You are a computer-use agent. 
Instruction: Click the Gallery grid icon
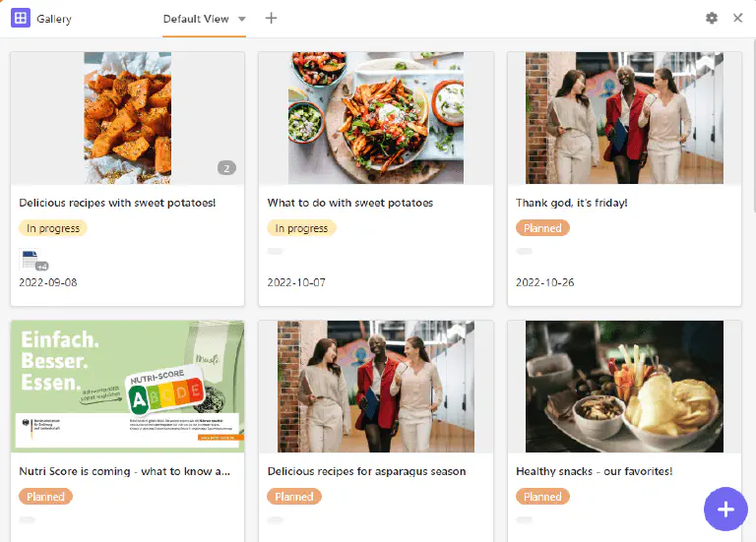click(20, 19)
